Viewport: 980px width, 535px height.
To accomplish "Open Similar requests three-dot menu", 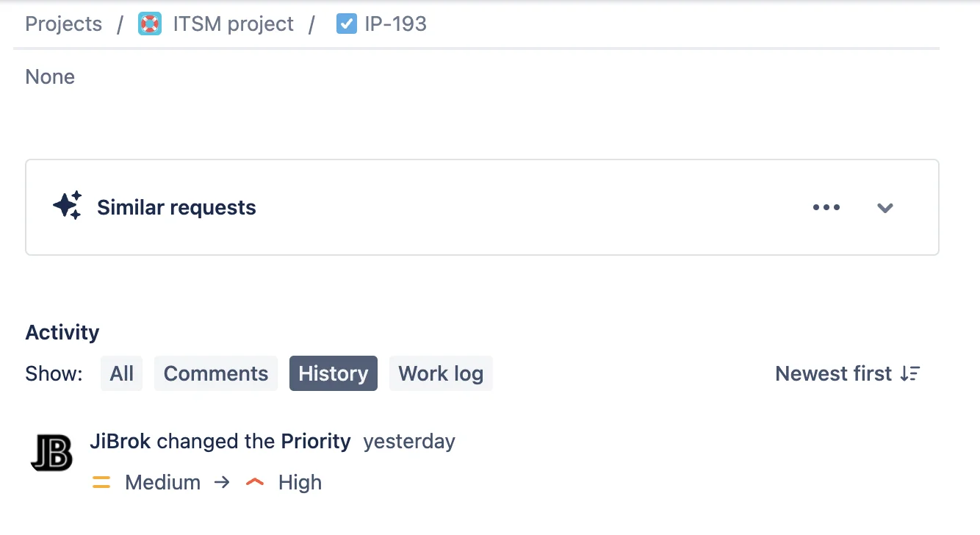I will [x=826, y=207].
